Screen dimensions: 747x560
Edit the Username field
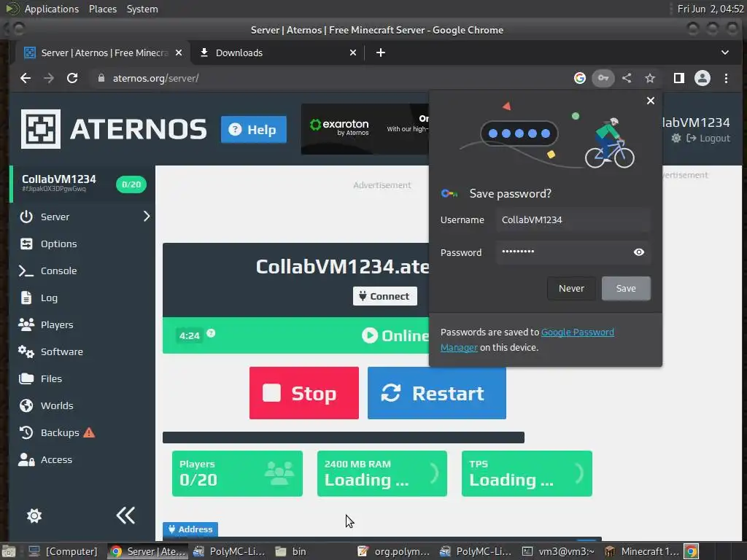[573, 220]
